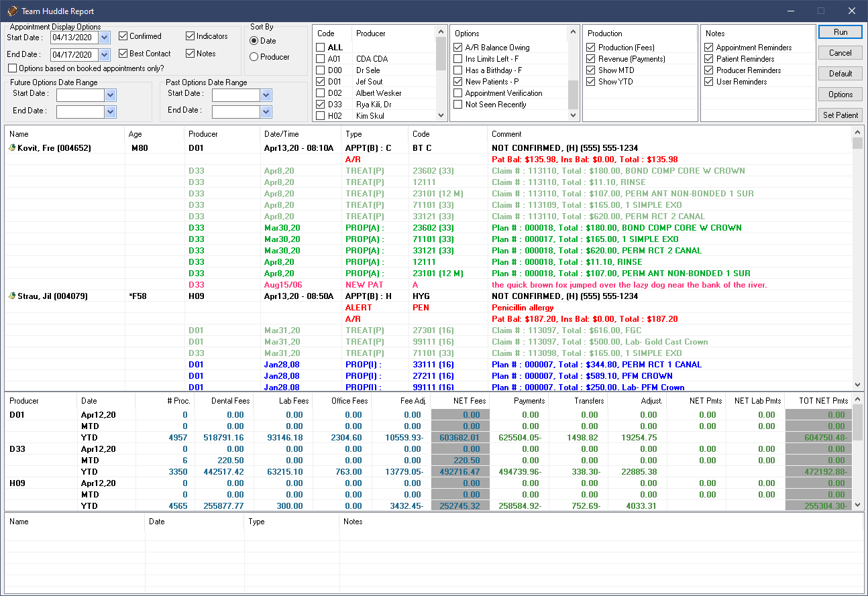Open the Options button
This screenshot has height=596, width=868.
tap(840, 95)
